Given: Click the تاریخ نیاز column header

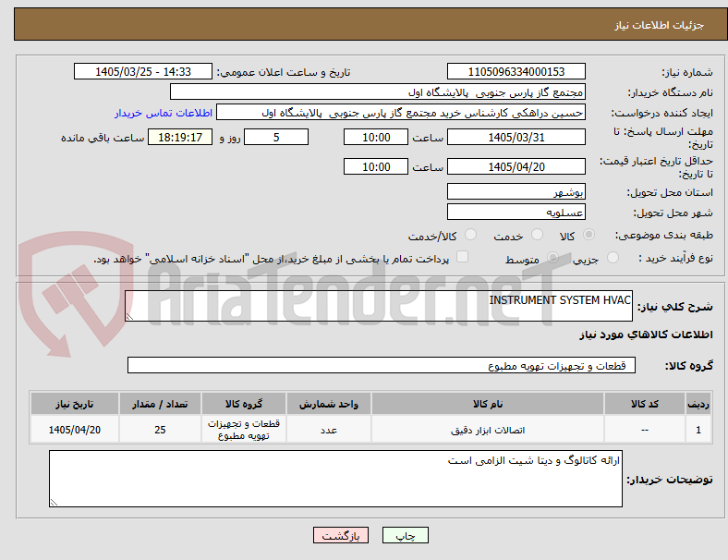Looking at the screenshot, I should 75,404.
